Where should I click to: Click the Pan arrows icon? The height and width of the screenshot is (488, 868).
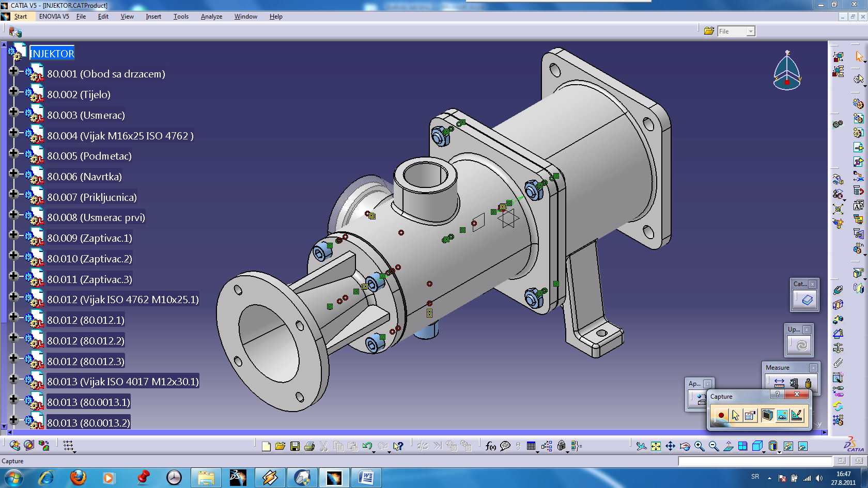pos(670,446)
